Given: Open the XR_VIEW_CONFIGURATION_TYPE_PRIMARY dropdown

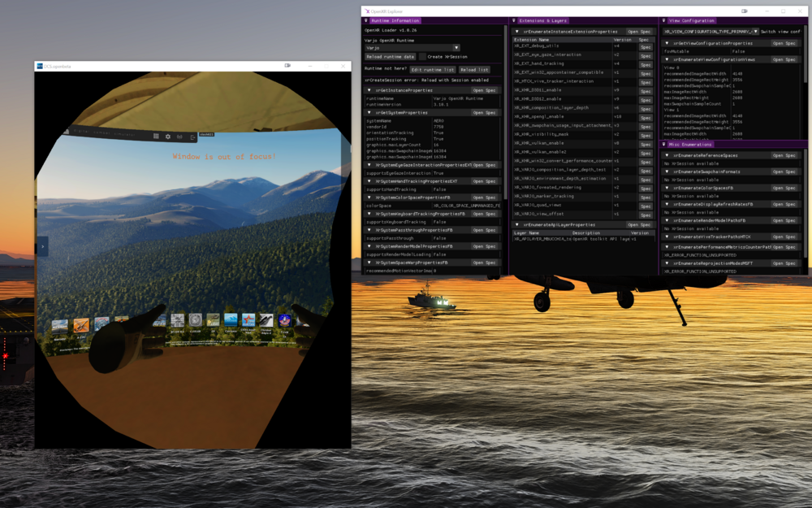Looking at the screenshot, I should (x=710, y=32).
